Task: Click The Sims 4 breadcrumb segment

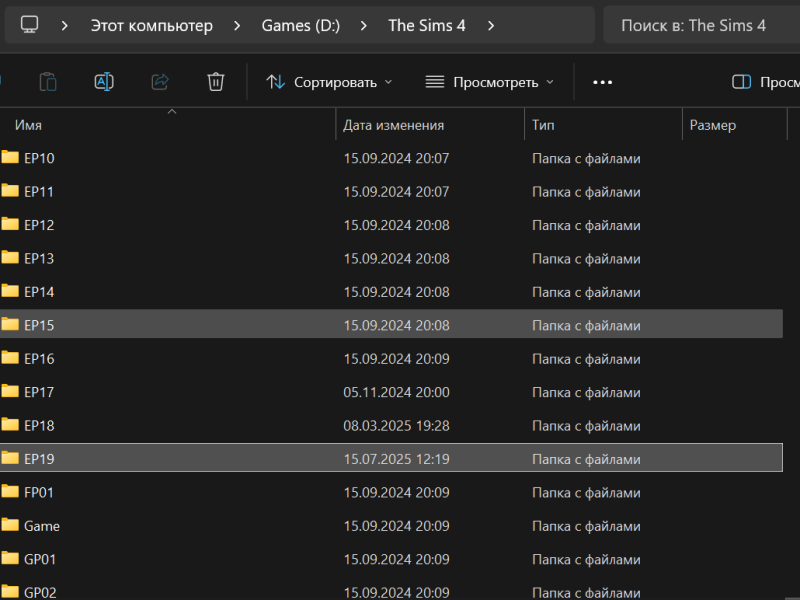Action: 427,26
